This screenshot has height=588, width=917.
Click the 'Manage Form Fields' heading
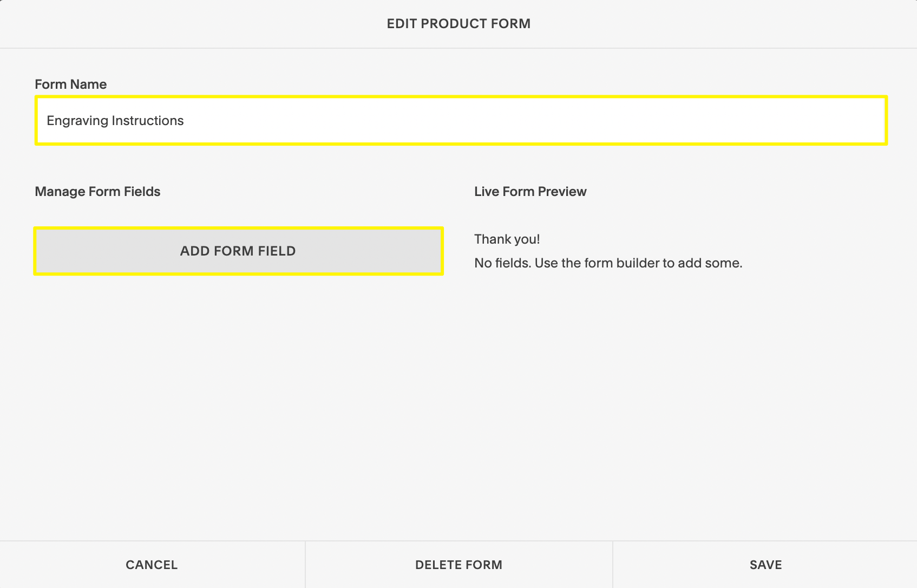[x=97, y=191]
